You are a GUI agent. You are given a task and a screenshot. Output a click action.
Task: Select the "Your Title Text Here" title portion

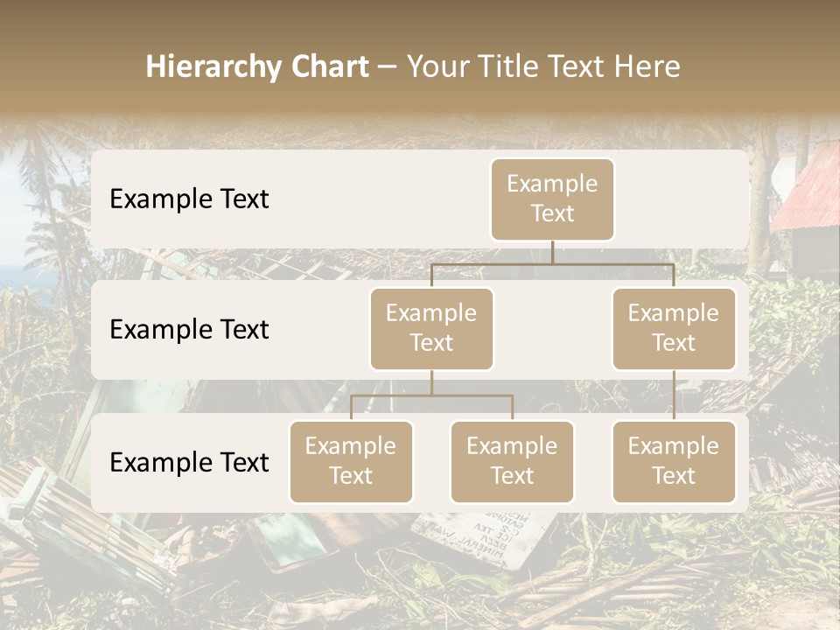coord(542,66)
